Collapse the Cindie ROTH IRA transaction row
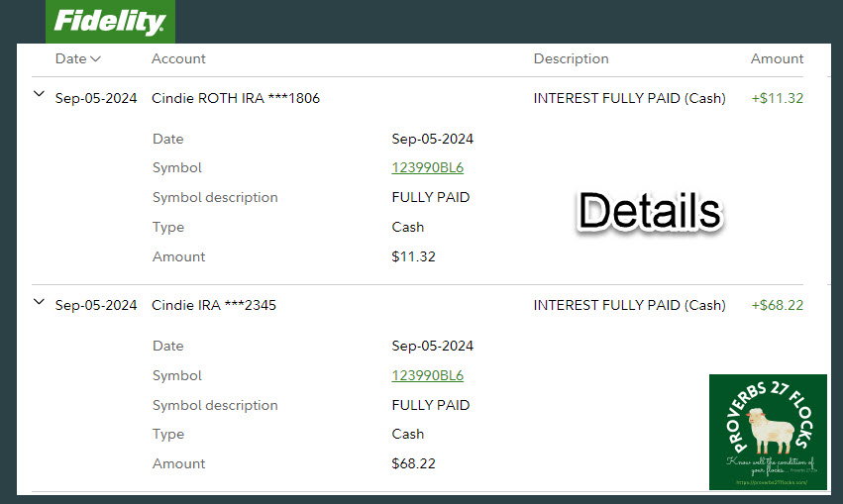Viewport: 843px width, 504px height. 39,95
